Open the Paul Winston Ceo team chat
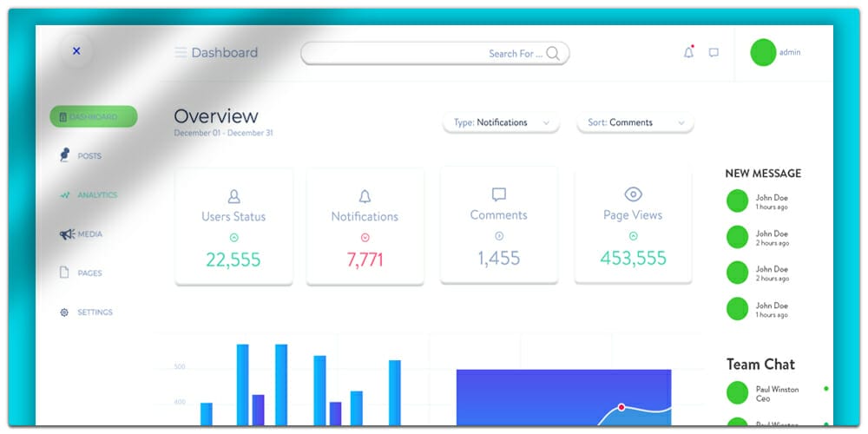 (777, 393)
